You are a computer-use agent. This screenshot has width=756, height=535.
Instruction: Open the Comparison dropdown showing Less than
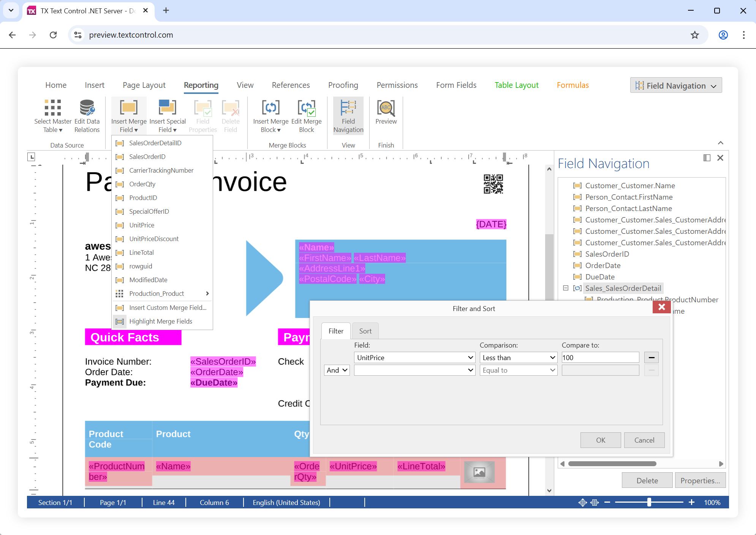pyautogui.click(x=518, y=357)
